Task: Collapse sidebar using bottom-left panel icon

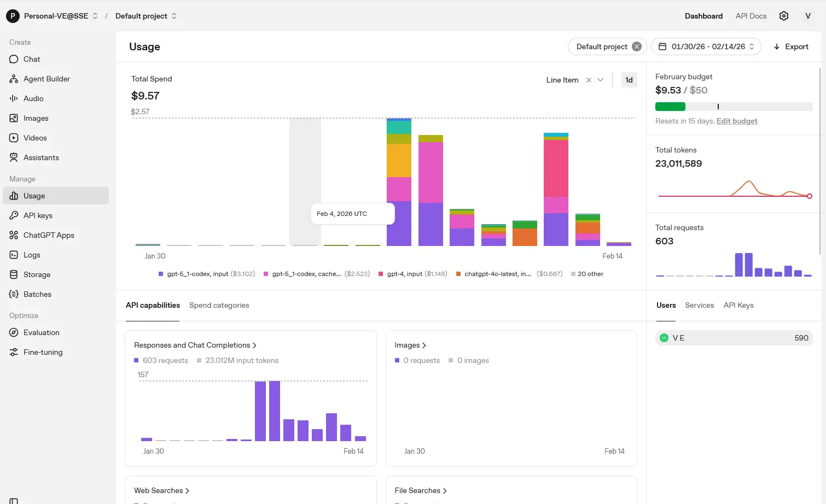Action: 14,501
